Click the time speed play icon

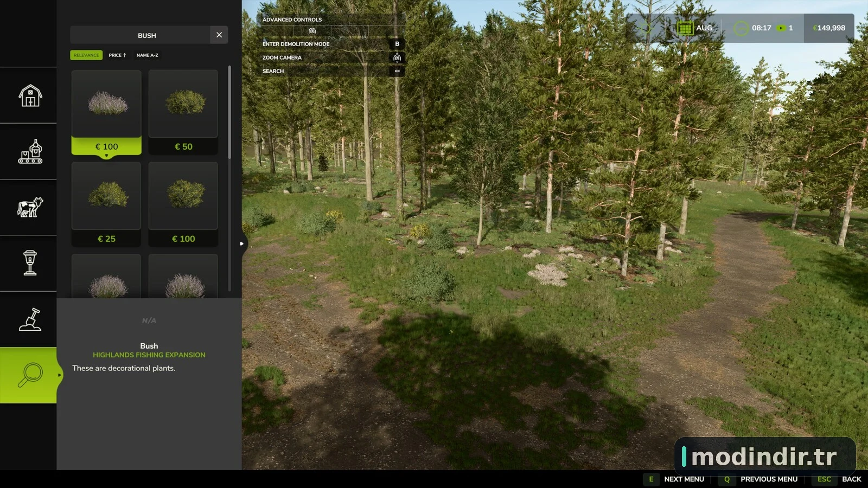(781, 28)
